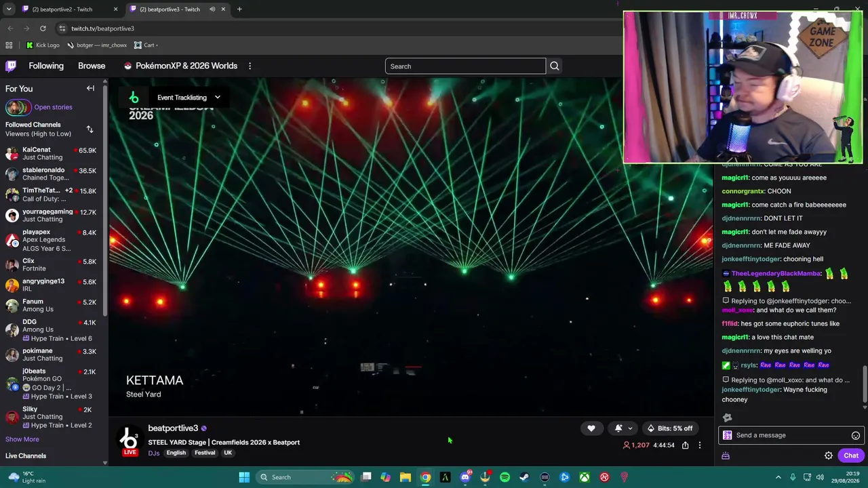This screenshot has width=868, height=488.
Task: Open Spotify from the taskbar
Action: pos(505,477)
